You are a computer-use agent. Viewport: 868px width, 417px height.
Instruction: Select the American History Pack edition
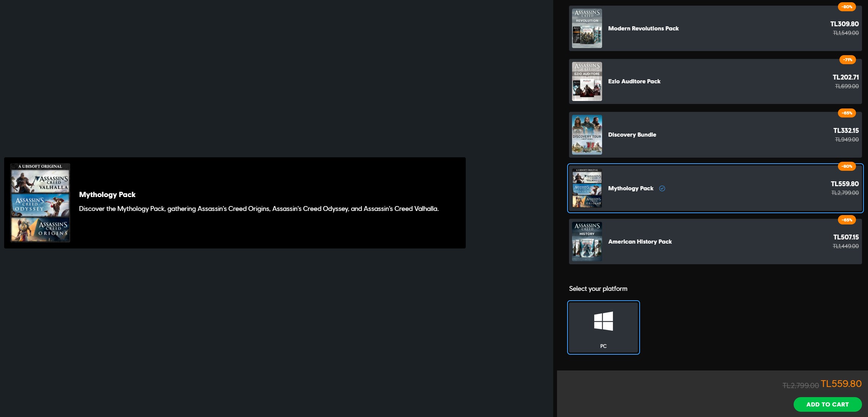click(715, 241)
